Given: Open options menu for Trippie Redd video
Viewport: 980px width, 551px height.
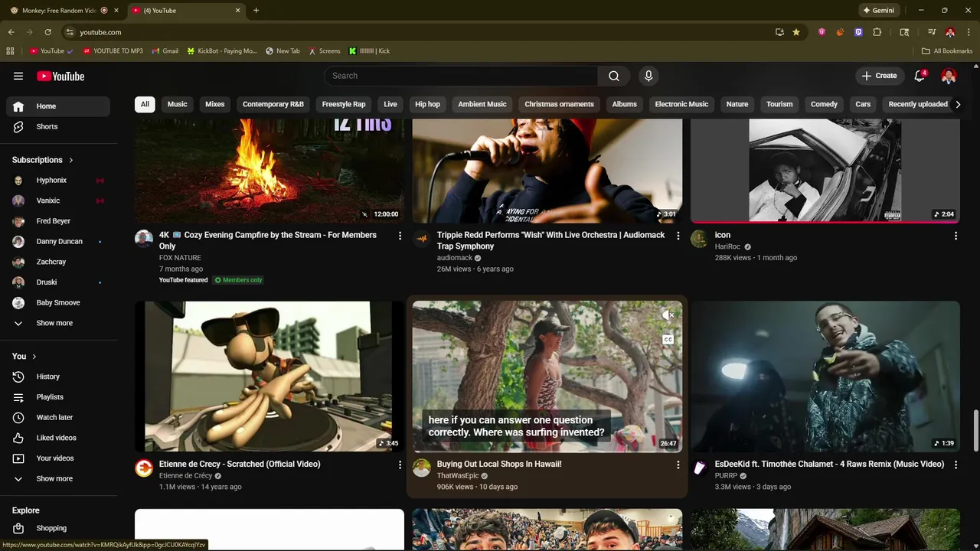Looking at the screenshot, I should [678, 236].
